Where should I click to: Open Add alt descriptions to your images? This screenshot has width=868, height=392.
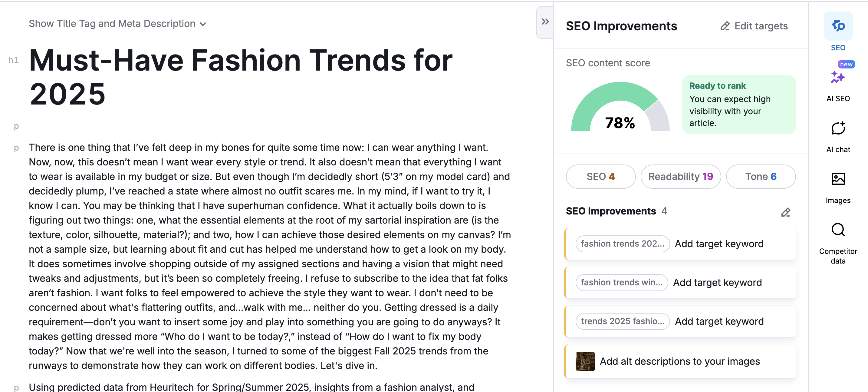tap(680, 361)
